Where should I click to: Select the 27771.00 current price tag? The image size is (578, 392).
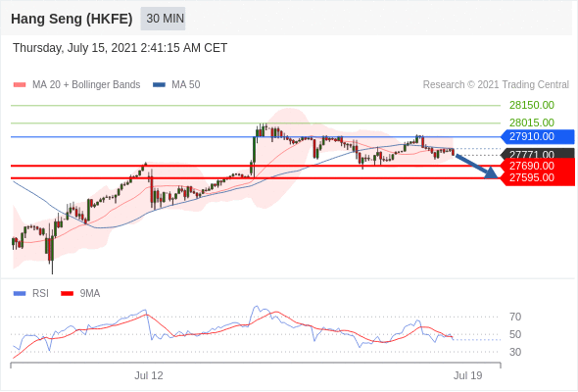(x=538, y=154)
